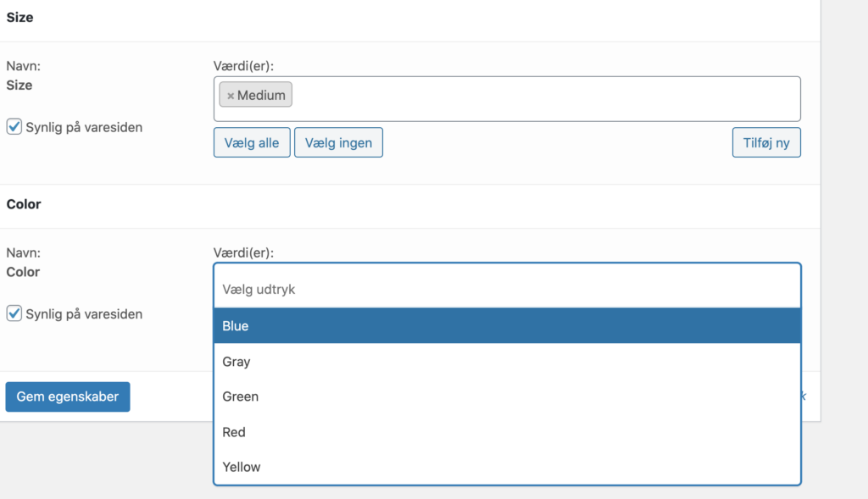Click the Synlig på varesiden label text under Color
The image size is (868, 499).
pyautogui.click(x=84, y=313)
